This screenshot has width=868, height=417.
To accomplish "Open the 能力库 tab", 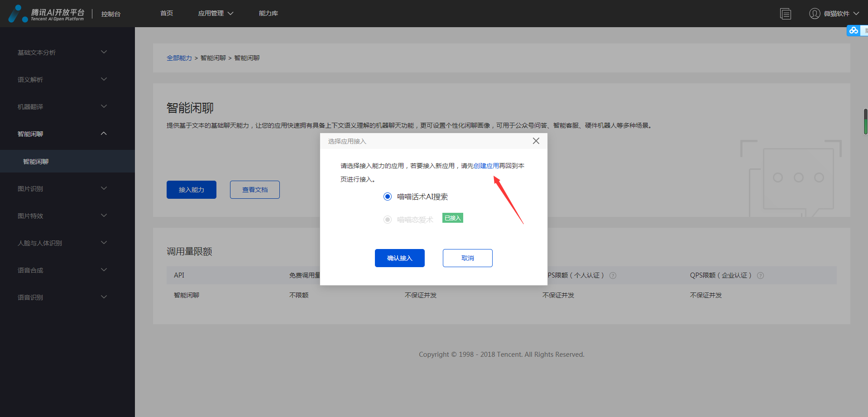I will pos(269,14).
